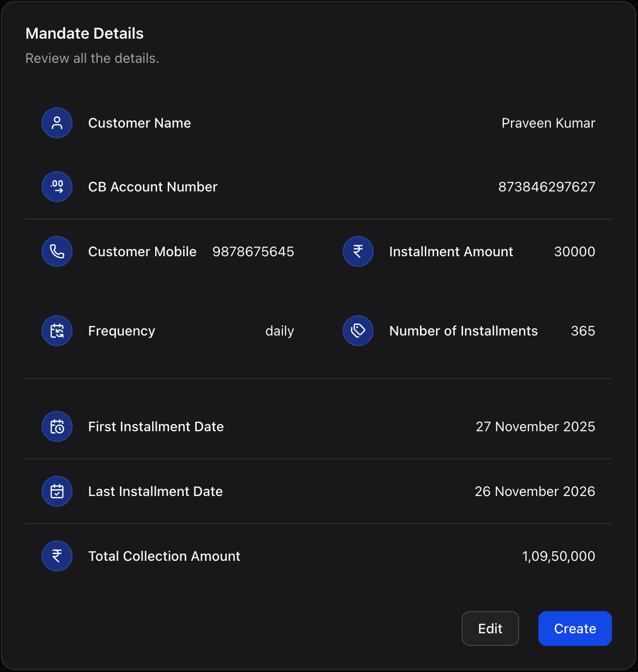Image resolution: width=638 pixels, height=672 pixels.
Task: Click the tag icon for Number of Installments
Action: [358, 331]
